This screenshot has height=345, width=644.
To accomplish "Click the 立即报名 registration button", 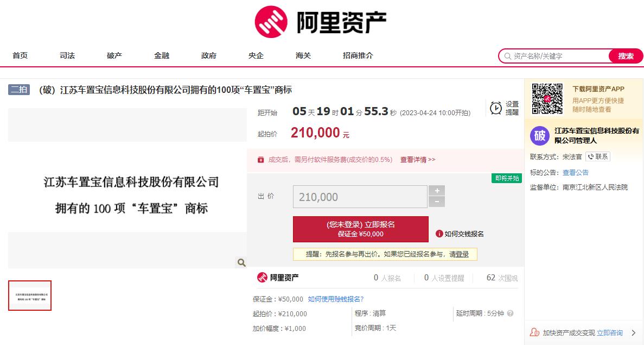I will 361,229.
